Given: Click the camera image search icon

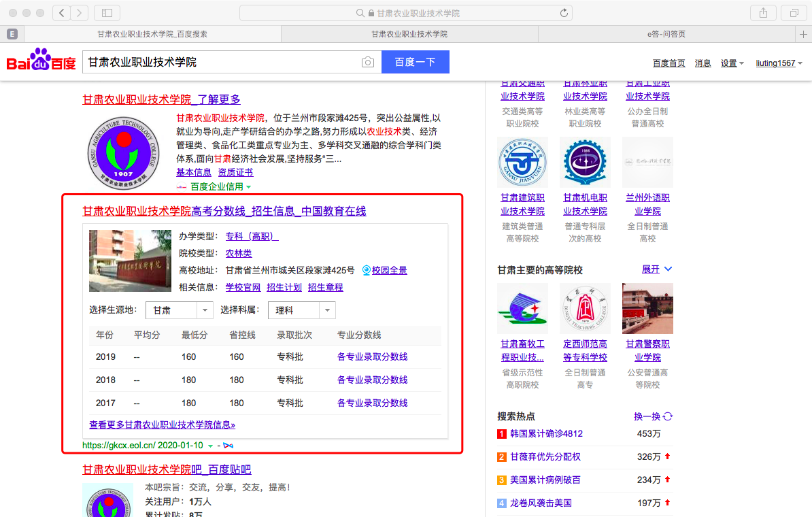Looking at the screenshot, I should click(368, 63).
